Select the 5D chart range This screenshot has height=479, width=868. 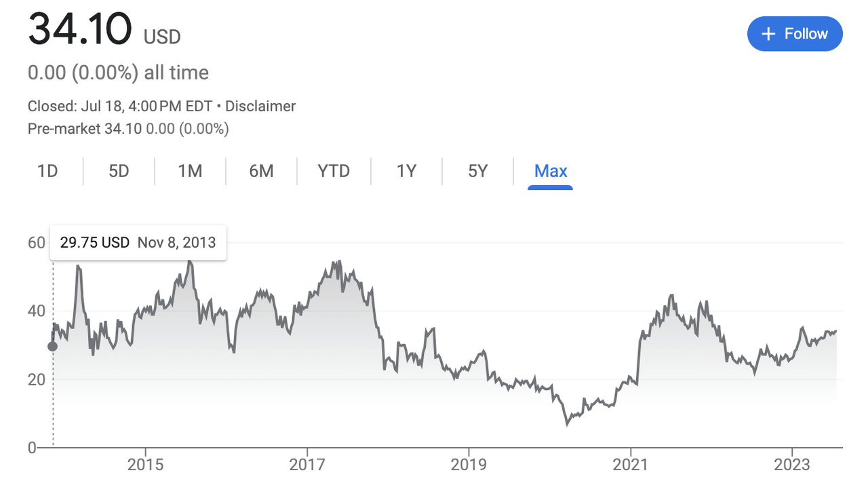[x=119, y=171]
